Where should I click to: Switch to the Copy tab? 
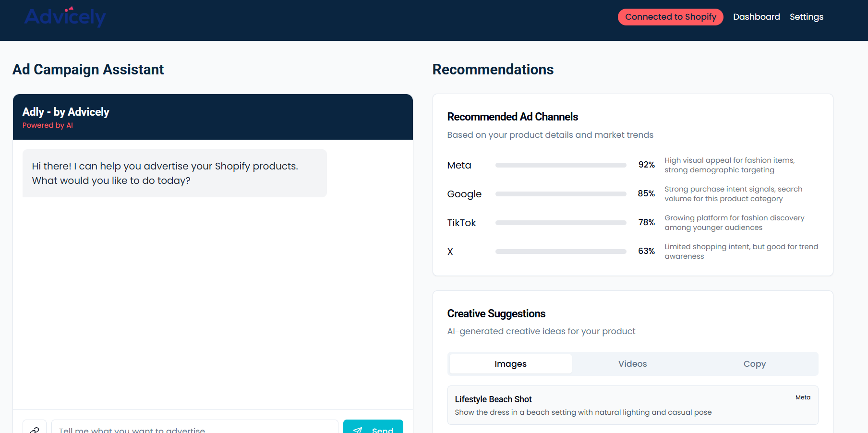click(754, 364)
